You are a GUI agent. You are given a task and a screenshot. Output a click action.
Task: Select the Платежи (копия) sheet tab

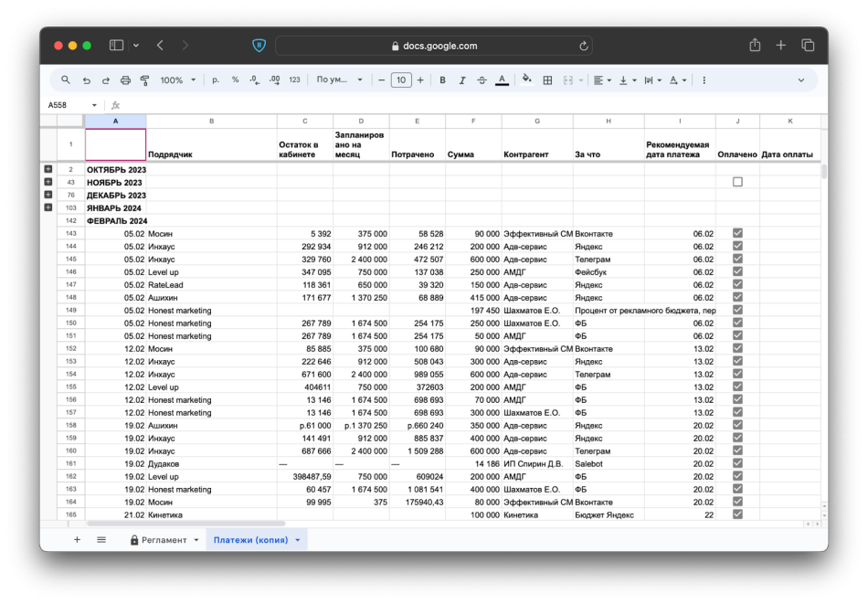pyautogui.click(x=250, y=540)
